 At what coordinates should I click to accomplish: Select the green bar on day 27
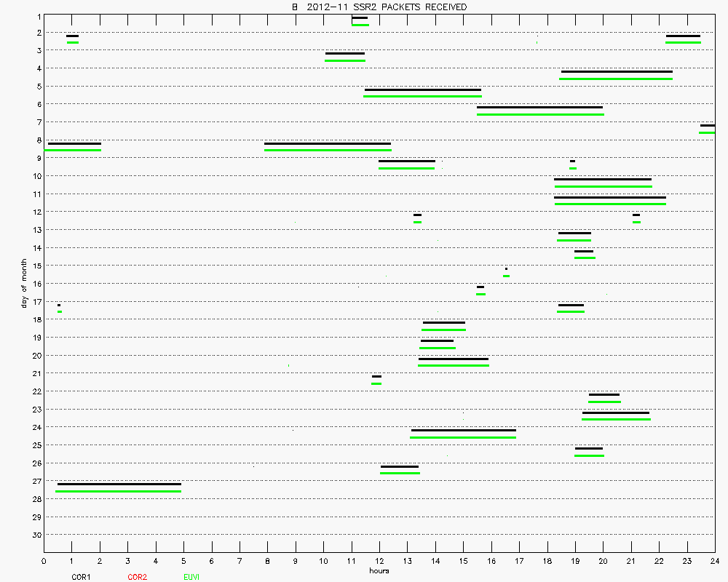[118, 491]
